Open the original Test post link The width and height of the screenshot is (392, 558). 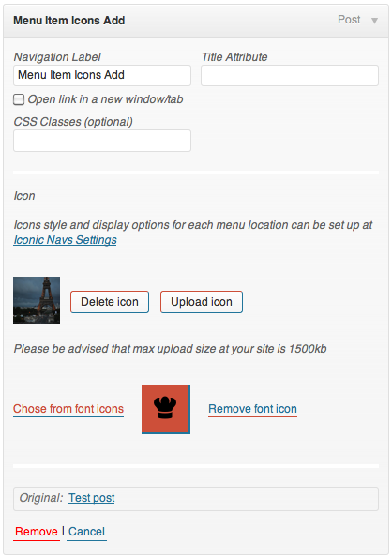[91, 497]
